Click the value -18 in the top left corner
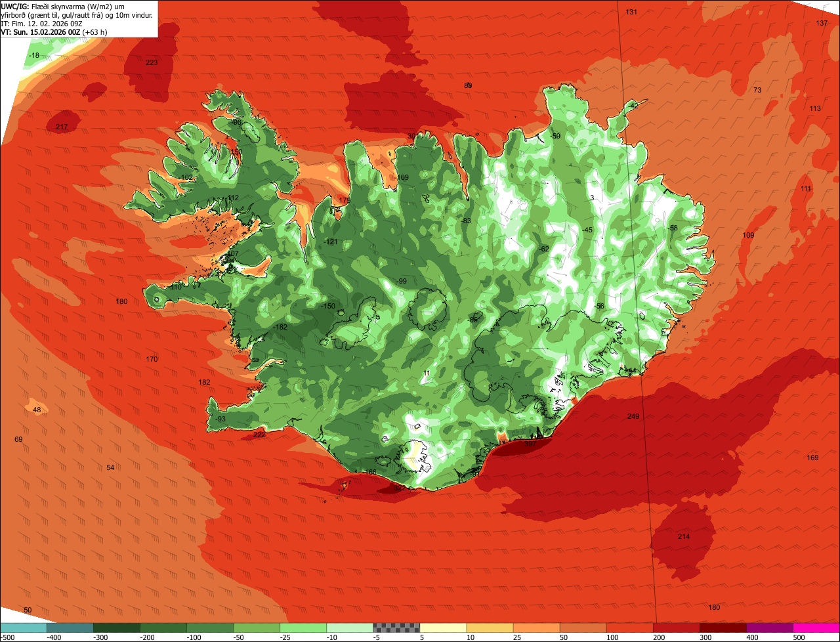Viewport: 840px width, 642px height. pos(33,56)
